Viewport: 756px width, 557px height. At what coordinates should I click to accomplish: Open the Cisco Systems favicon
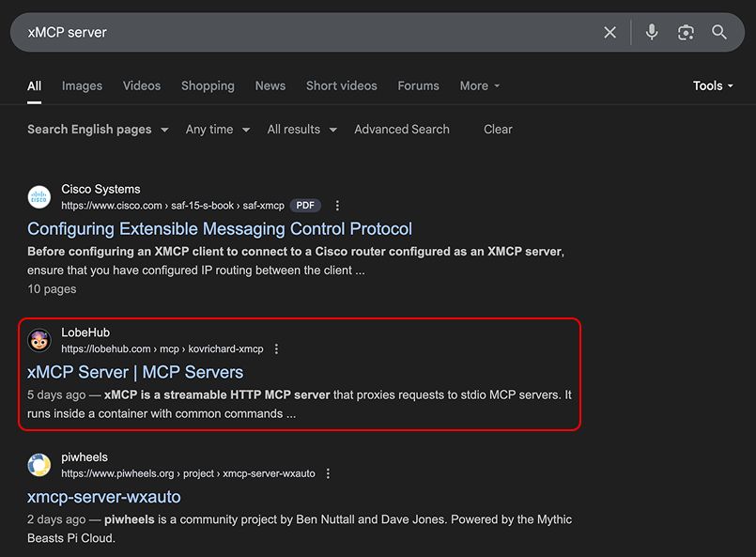tap(39, 197)
